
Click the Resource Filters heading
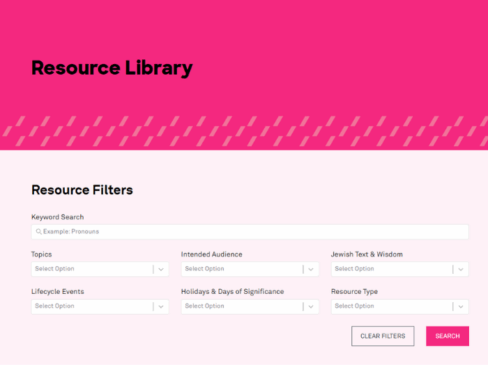tap(82, 190)
